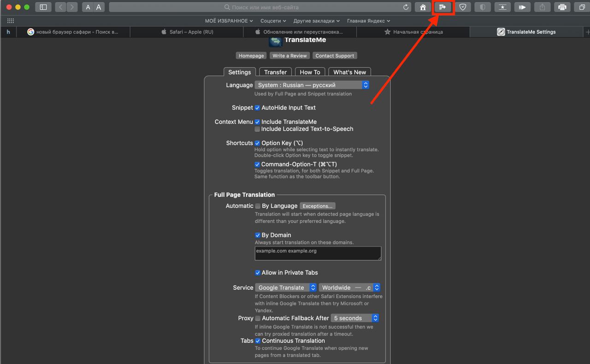This screenshot has width=590, height=364.
Task: Toggle Continuous Translation checkbox
Action: [x=258, y=341]
